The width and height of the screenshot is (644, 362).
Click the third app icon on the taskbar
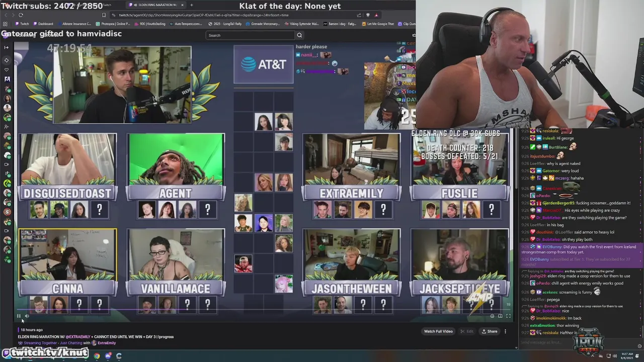click(x=119, y=356)
